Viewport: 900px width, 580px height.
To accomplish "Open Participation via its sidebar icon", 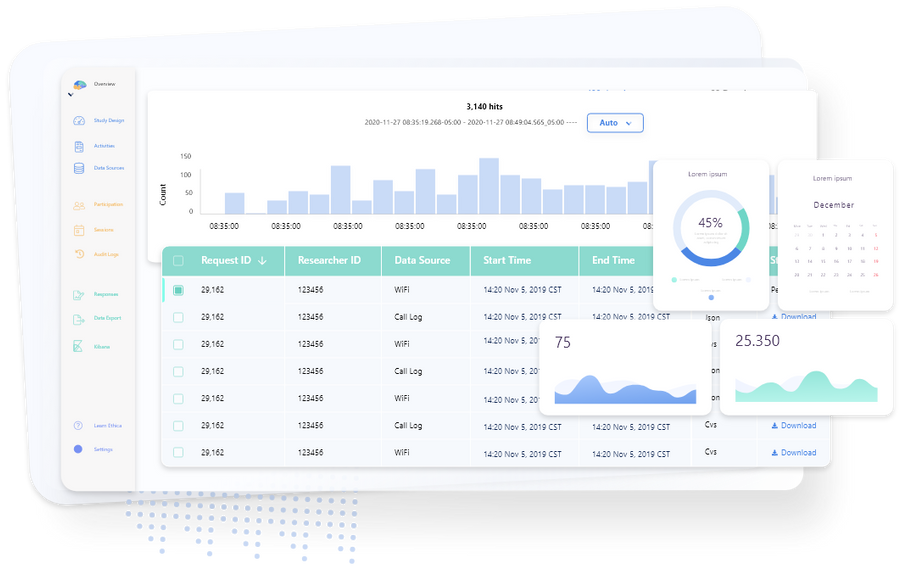I will 77,206.
